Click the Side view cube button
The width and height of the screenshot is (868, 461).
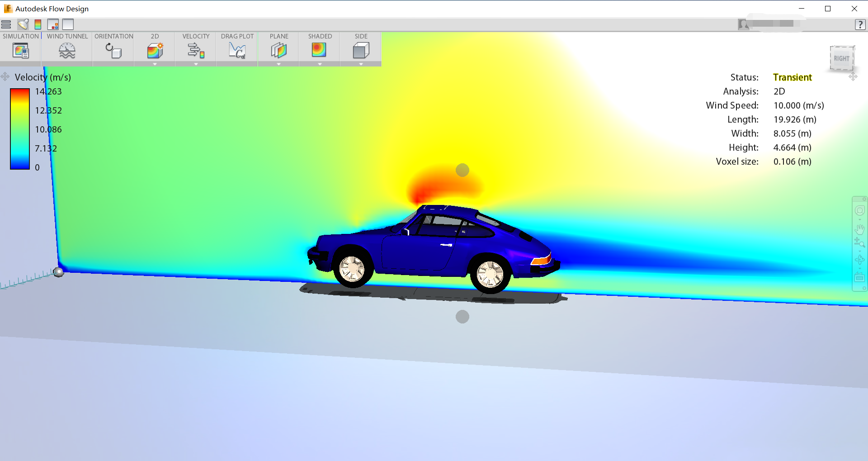click(x=361, y=50)
